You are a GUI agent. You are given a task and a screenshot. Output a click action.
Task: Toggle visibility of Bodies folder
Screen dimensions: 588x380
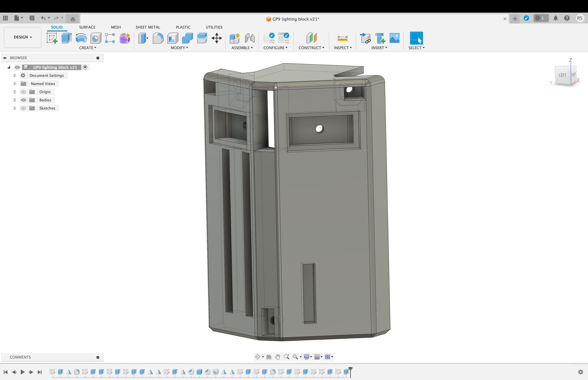(x=23, y=100)
